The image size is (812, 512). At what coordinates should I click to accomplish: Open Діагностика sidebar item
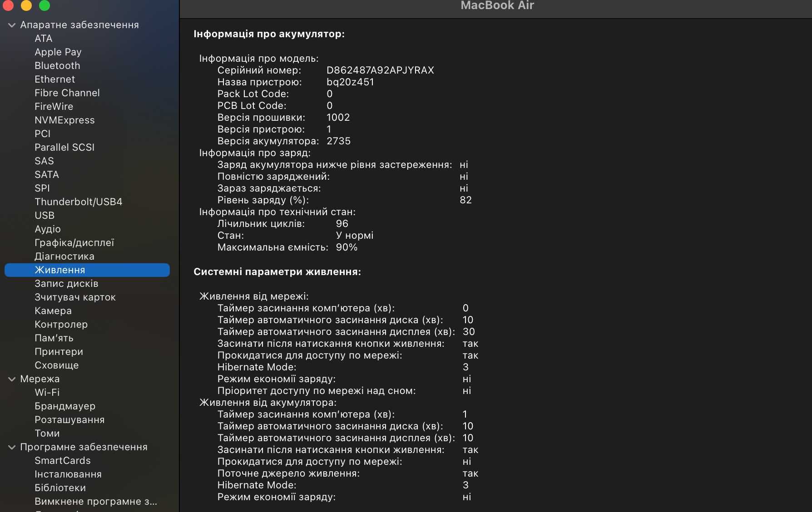[64, 256]
